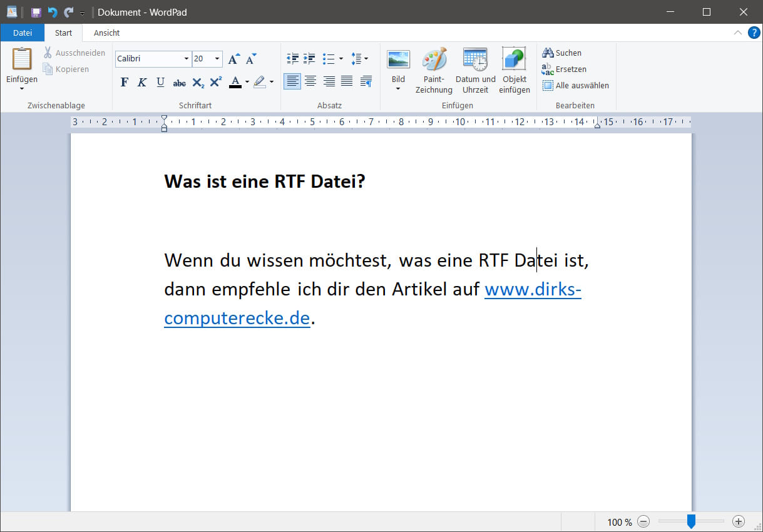Enable superscript formatting
Screen dimensions: 763x532
tap(215, 82)
